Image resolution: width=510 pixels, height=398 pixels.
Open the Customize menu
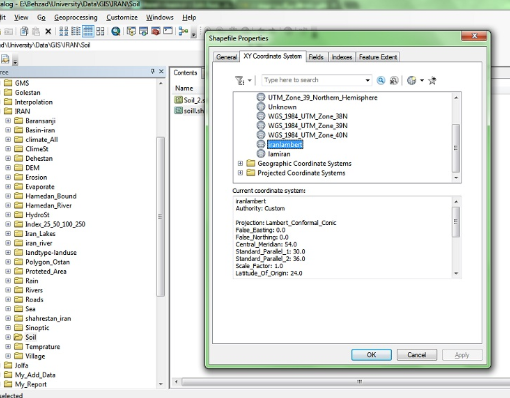tap(122, 17)
